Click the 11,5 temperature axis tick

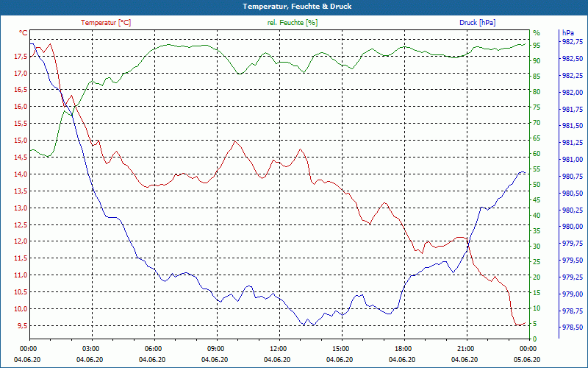click(21, 258)
